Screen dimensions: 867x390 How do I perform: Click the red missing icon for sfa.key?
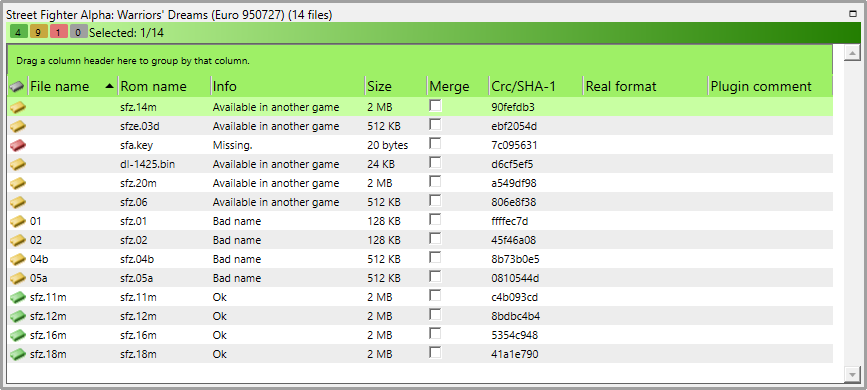[18, 145]
